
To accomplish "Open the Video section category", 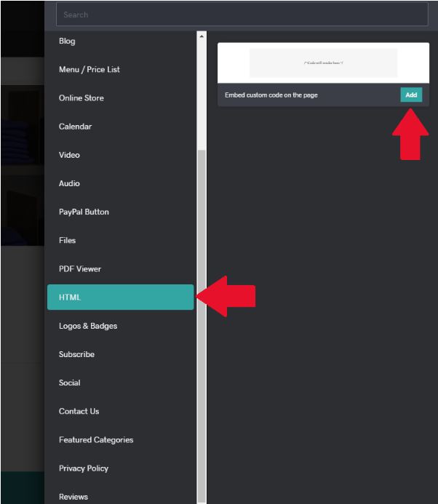I will click(x=69, y=155).
